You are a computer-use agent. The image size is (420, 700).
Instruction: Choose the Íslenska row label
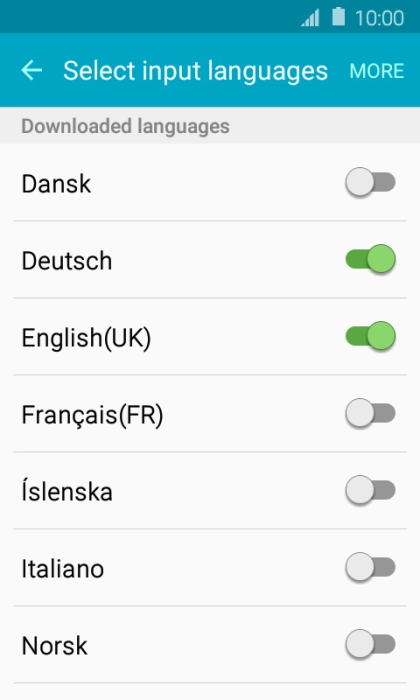(67, 491)
